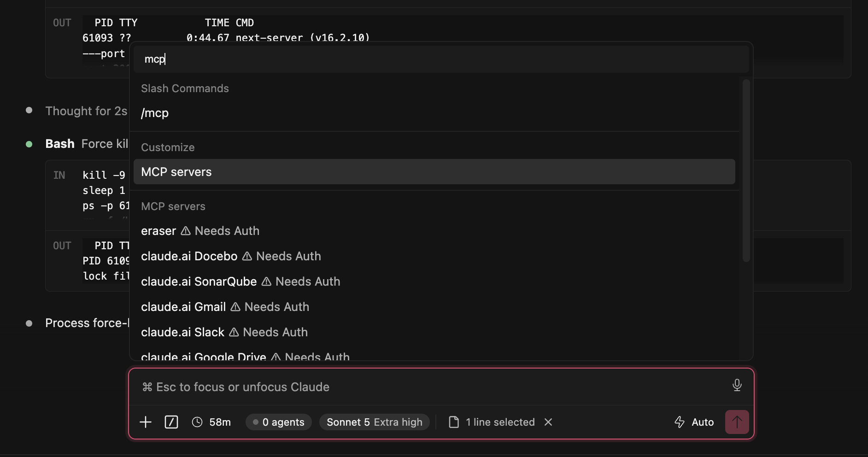Click the clock icon beside 58m
Image resolution: width=868 pixels, height=457 pixels.
click(x=197, y=422)
